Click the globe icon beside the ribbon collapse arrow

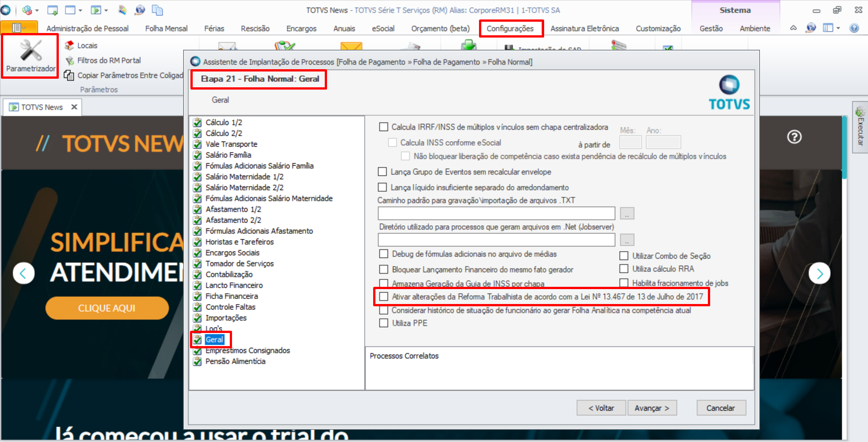coord(811,28)
